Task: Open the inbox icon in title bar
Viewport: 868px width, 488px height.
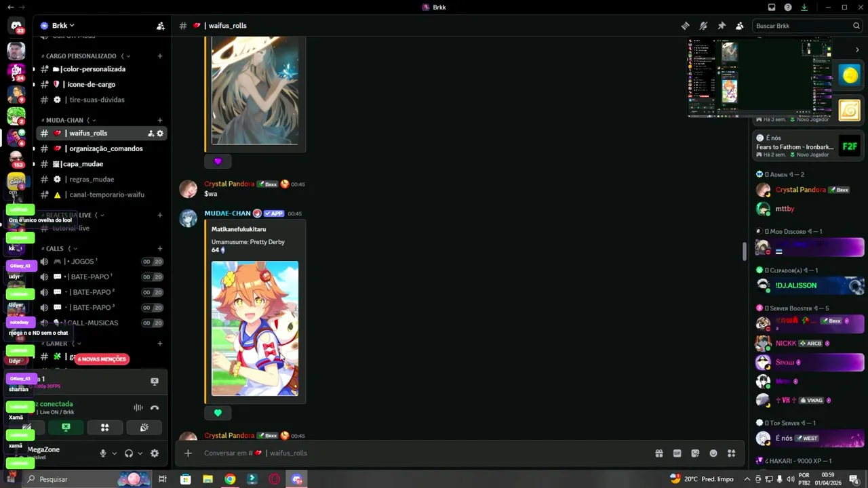Action: tap(772, 7)
